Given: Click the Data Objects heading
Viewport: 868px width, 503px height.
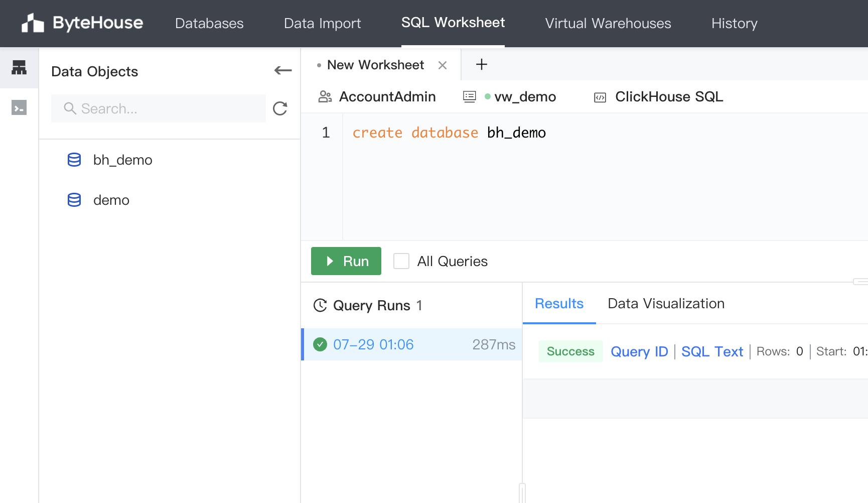Looking at the screenshot, I should pyautogui.click(x=94, y=71).
